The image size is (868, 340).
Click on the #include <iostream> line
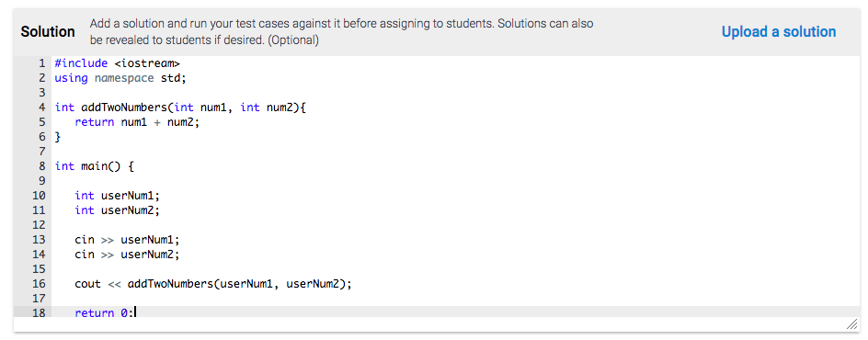[118, 63]
